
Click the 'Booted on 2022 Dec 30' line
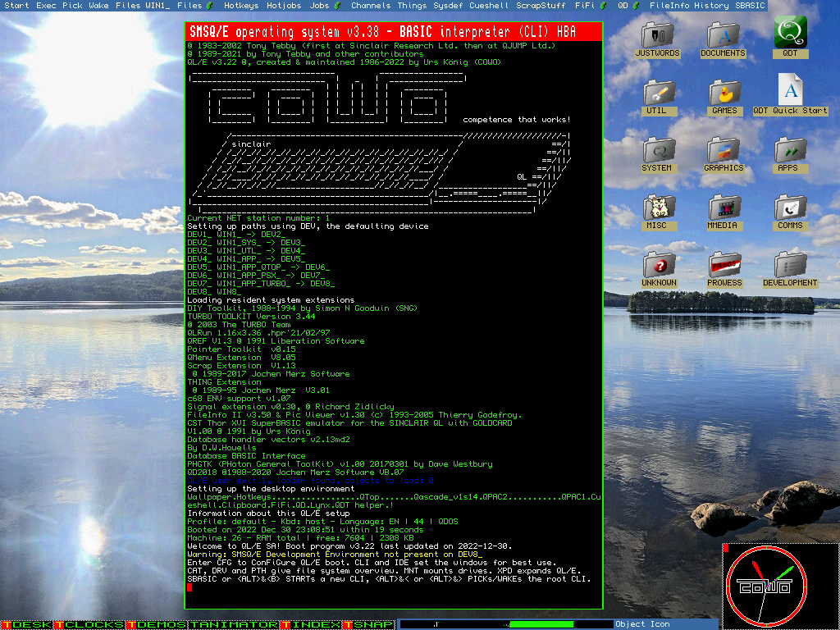tap(305, 530)
